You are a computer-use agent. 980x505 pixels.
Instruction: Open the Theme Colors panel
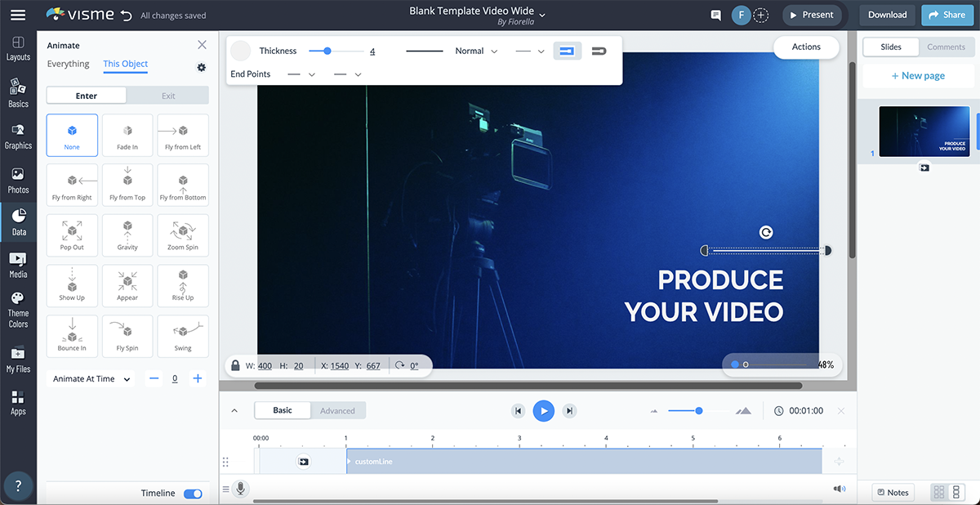pos(18,309)
